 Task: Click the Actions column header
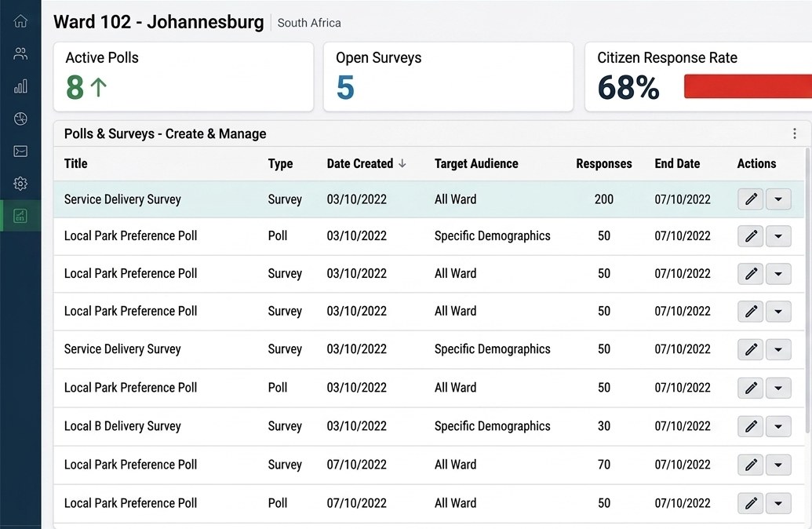[756, 164]
